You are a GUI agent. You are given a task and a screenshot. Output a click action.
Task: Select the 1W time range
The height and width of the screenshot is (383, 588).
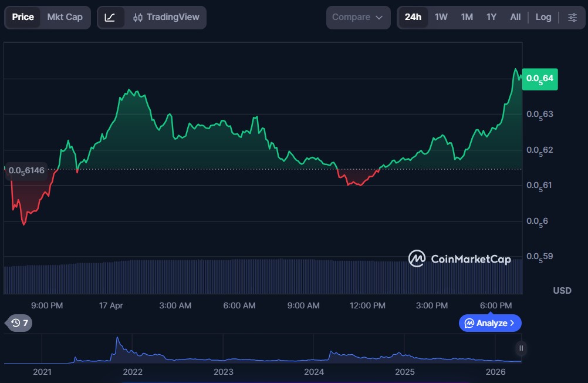[x=441, y=17]
